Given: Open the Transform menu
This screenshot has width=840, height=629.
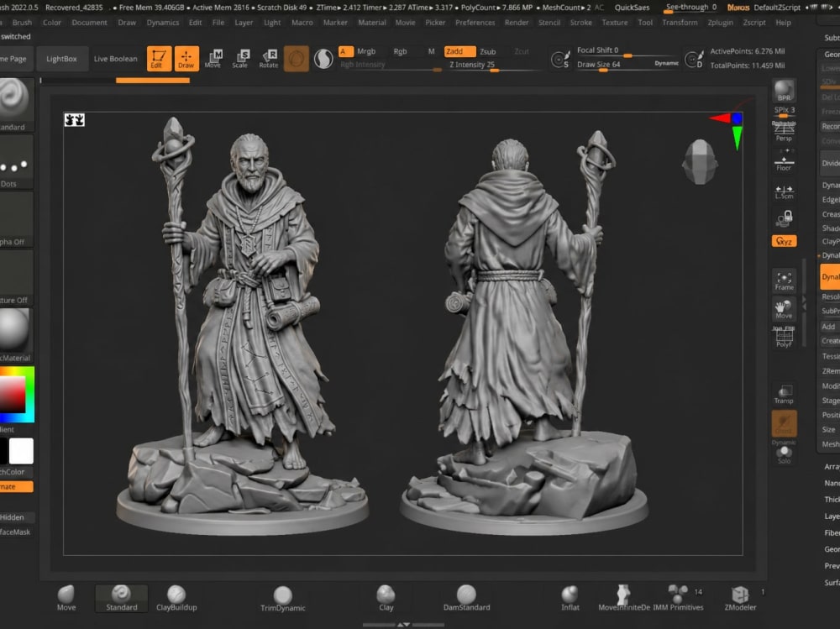Looking at the screenshot, I should click(x=680, y=23).
